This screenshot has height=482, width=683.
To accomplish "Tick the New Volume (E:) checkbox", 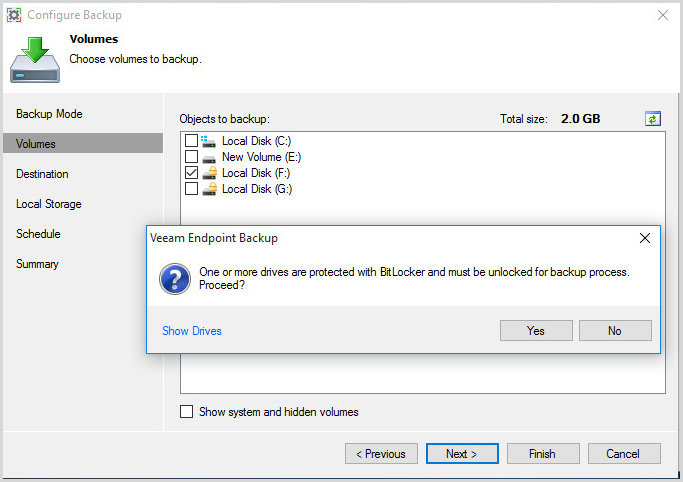I will coord(192,157).
